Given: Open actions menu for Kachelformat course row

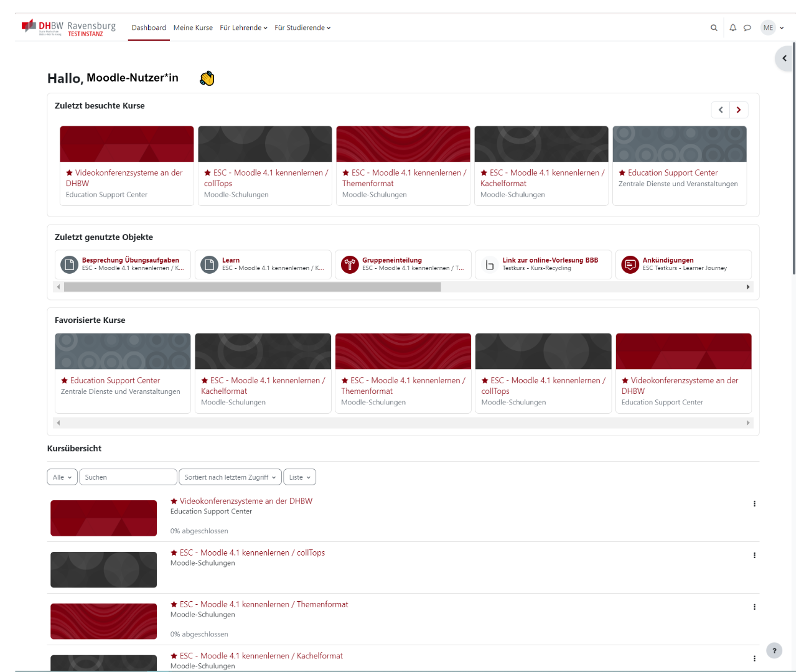Looking at the screenshot, I should (x=754, y=658).
